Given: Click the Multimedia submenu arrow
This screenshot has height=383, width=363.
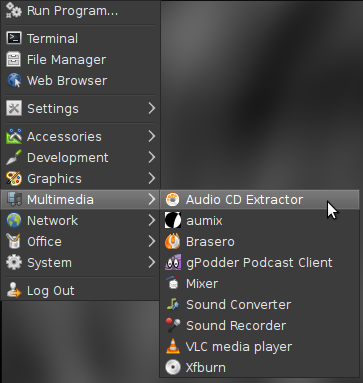Looking at the screenshot, I should [152, 199].
